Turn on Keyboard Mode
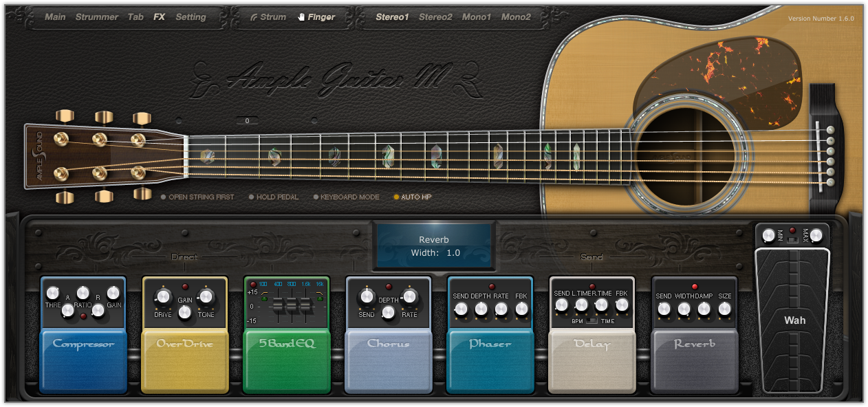 (x=346, y=197)
